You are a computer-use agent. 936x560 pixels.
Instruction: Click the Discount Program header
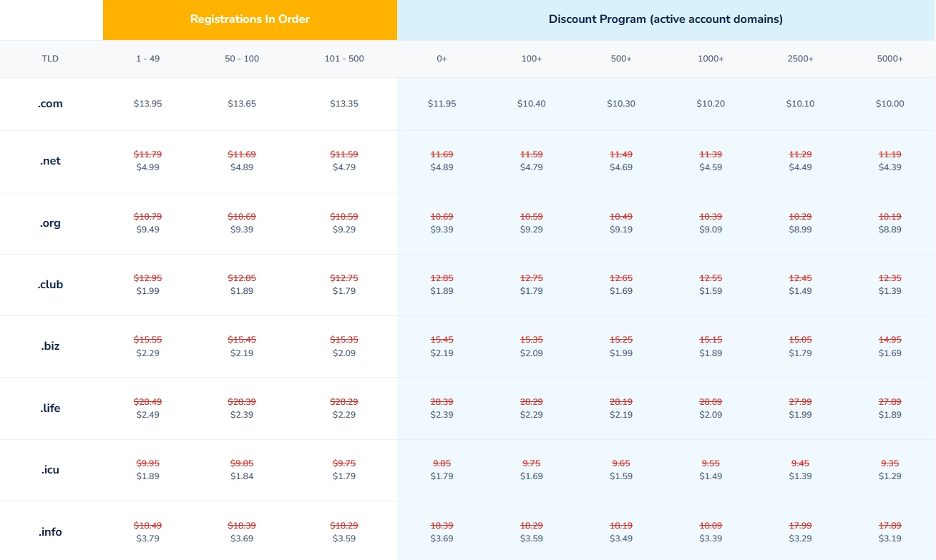point(666,19)
